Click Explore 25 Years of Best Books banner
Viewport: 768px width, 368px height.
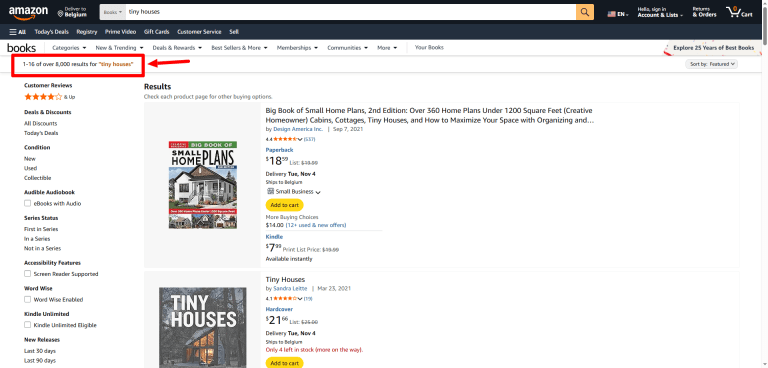point(713,48)
